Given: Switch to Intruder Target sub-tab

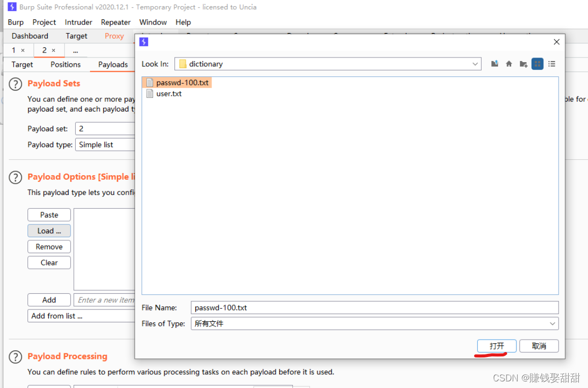Looking at the screenshot, I should (x=22, y=65).
